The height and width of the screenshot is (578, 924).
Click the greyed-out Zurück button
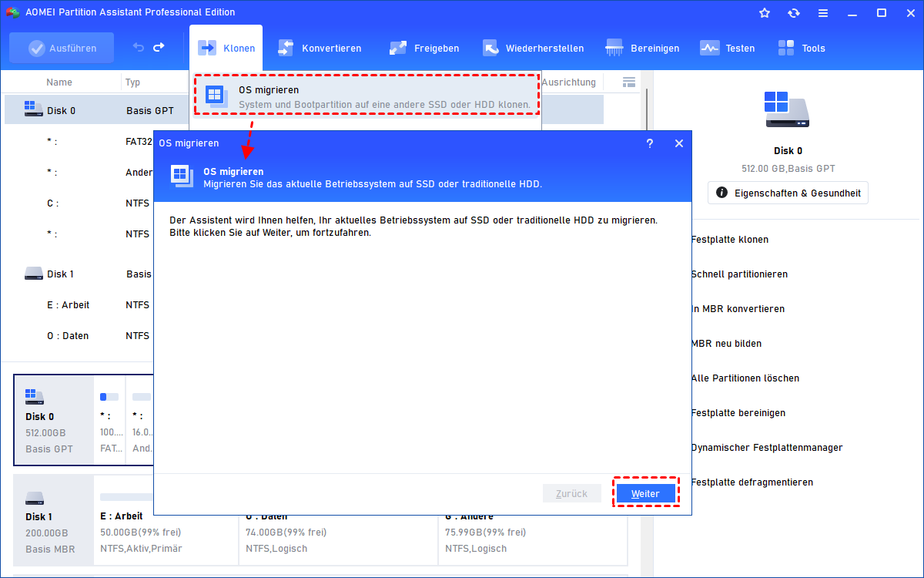point(571,494)
